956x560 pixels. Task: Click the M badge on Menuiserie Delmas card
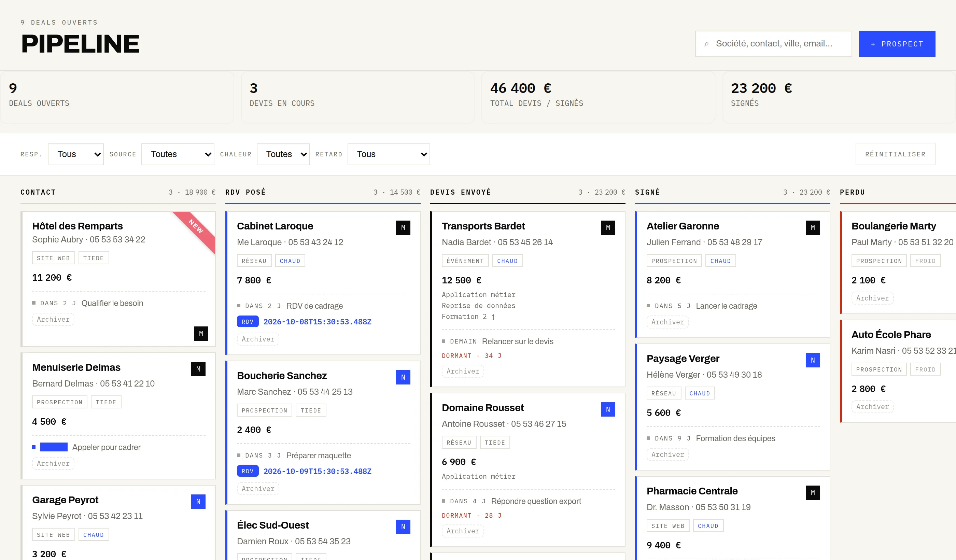pyautogui.click(x=198, y=369)
